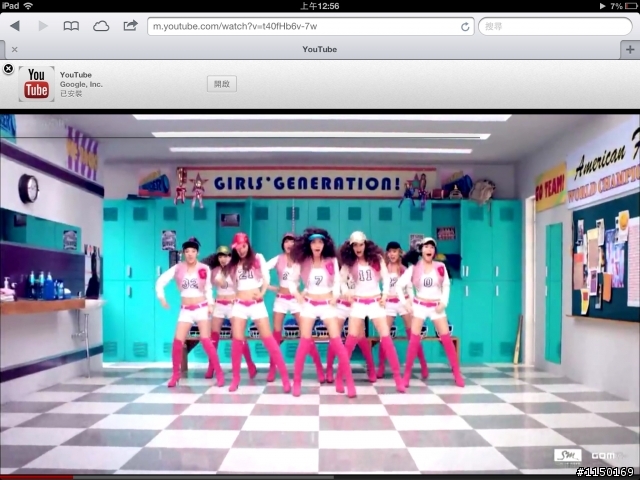Select the m.youtube.com address bar

(311, 27)
